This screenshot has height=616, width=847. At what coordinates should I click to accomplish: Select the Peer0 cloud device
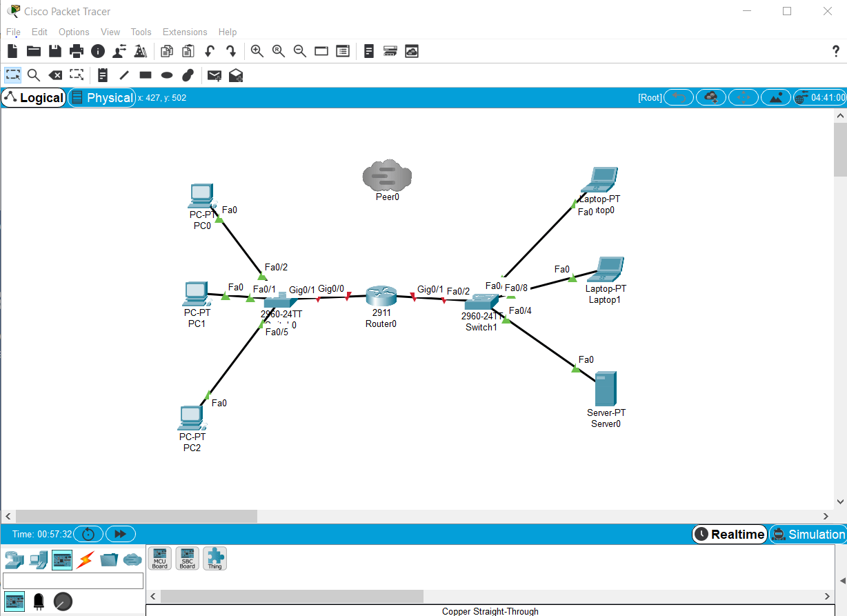pyautogui.click(x=388, y=175)
